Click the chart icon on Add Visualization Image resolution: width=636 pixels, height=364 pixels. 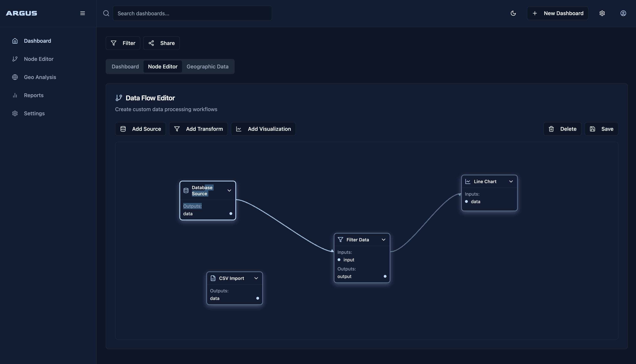coord(239,129)
